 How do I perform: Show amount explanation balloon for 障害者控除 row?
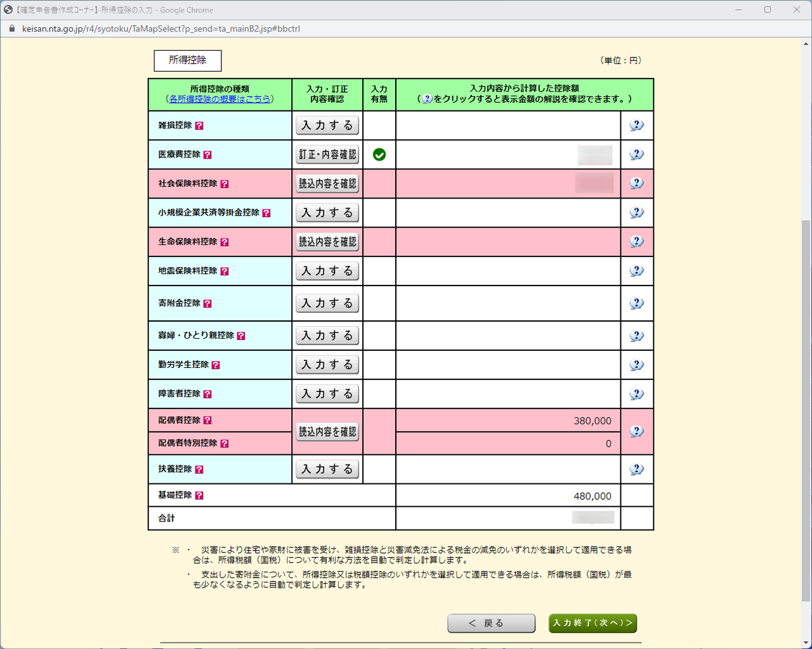(x=637, y=395)
